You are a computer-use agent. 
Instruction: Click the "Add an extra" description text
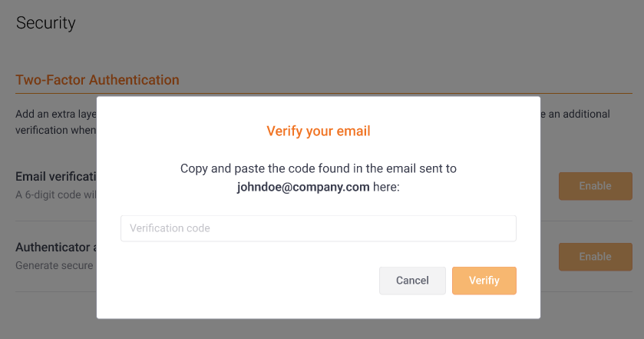55,114
